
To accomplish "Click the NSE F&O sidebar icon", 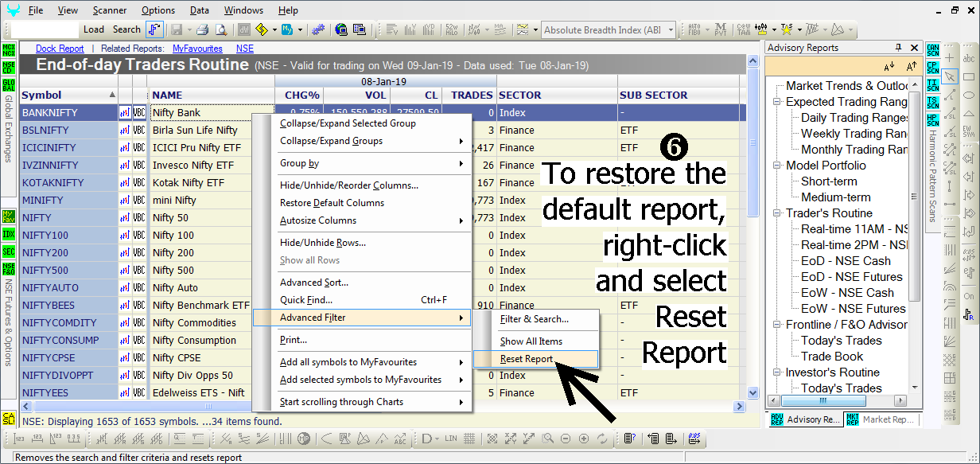I will [x=9, y=269].
